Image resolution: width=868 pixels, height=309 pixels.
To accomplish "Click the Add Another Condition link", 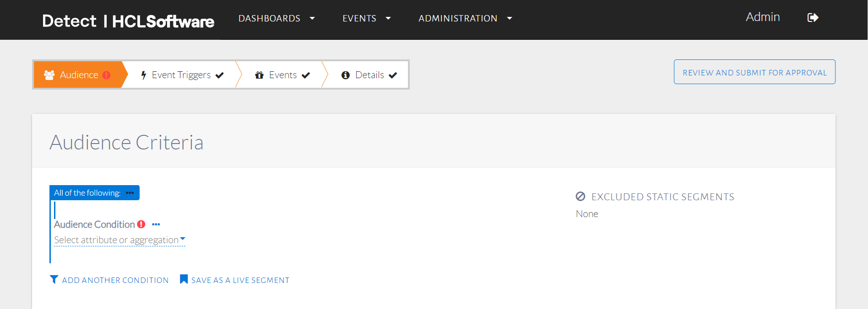I will tap(115, 280).
